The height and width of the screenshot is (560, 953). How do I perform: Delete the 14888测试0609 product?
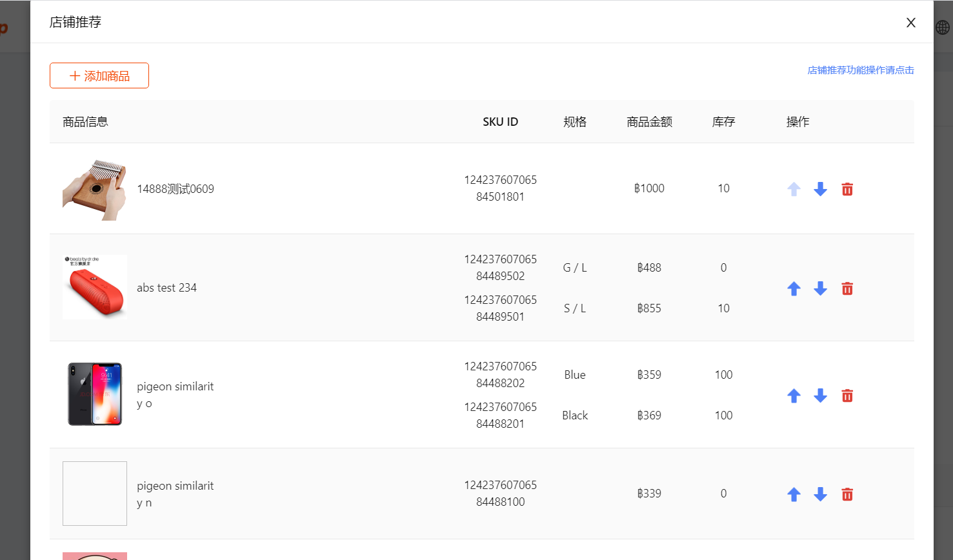(x=847, y=189)
